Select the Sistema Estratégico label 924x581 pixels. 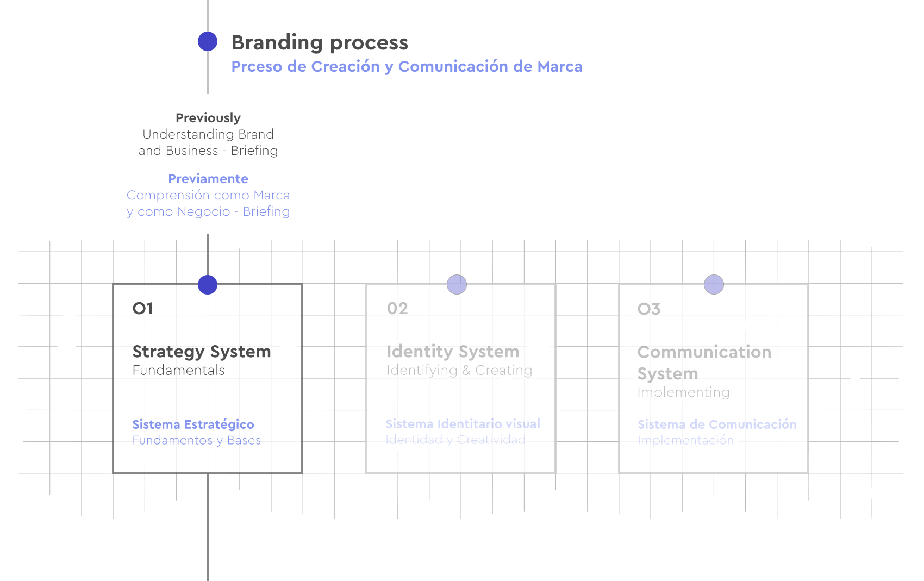click(193, 424)
